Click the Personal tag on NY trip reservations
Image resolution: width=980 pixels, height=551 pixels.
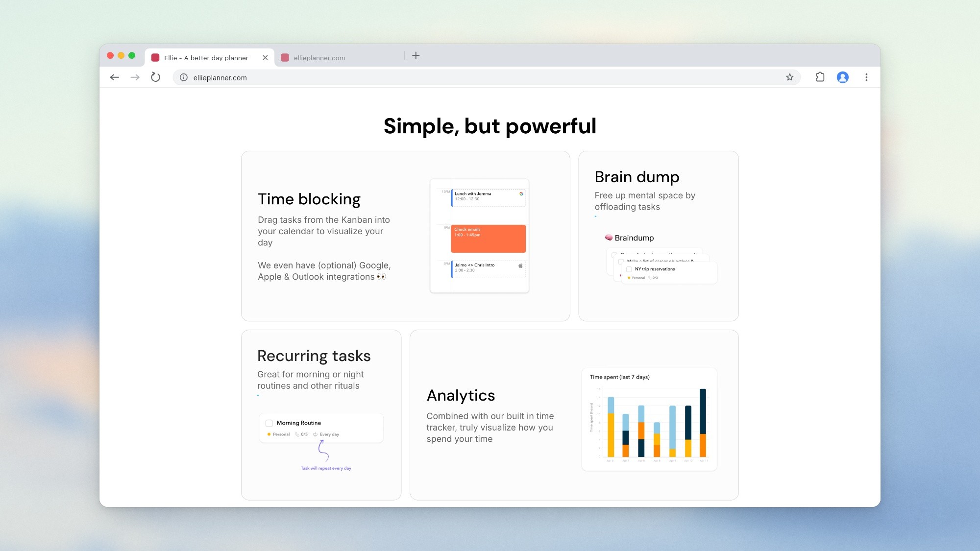coord(637,278)
